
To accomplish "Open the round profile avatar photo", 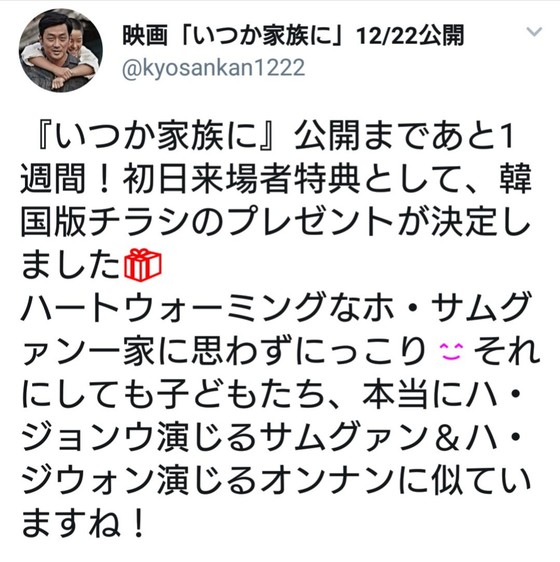I will click(61, 51).
